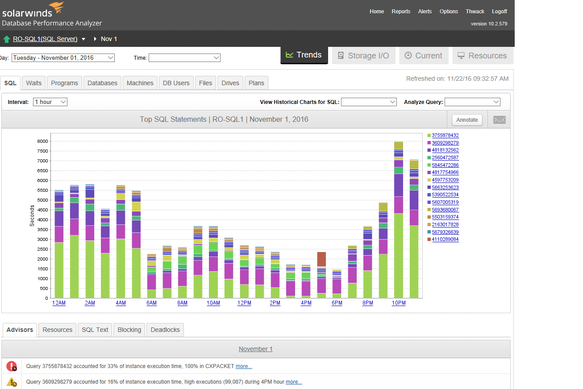Viewport: 583px width, 389px height.
Task: Open the Resources view button
Action: coord(483,56)
